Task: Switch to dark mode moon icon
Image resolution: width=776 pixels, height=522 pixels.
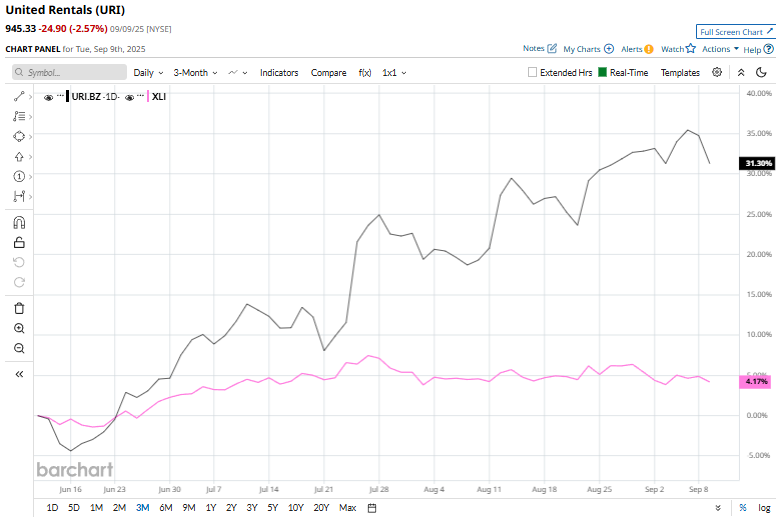Action: coord(761,72)
